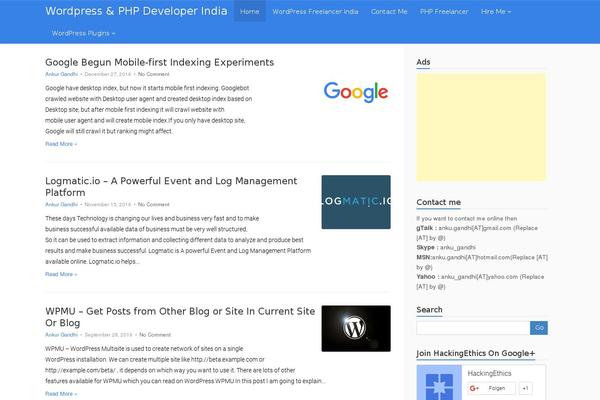
Task: Click the HackingEthics Google+ avatar icon
Action: 439,383
